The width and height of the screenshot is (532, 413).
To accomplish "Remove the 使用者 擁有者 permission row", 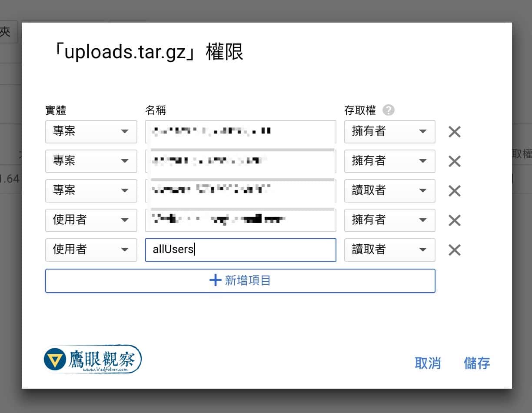I will (x=454, y=220).
